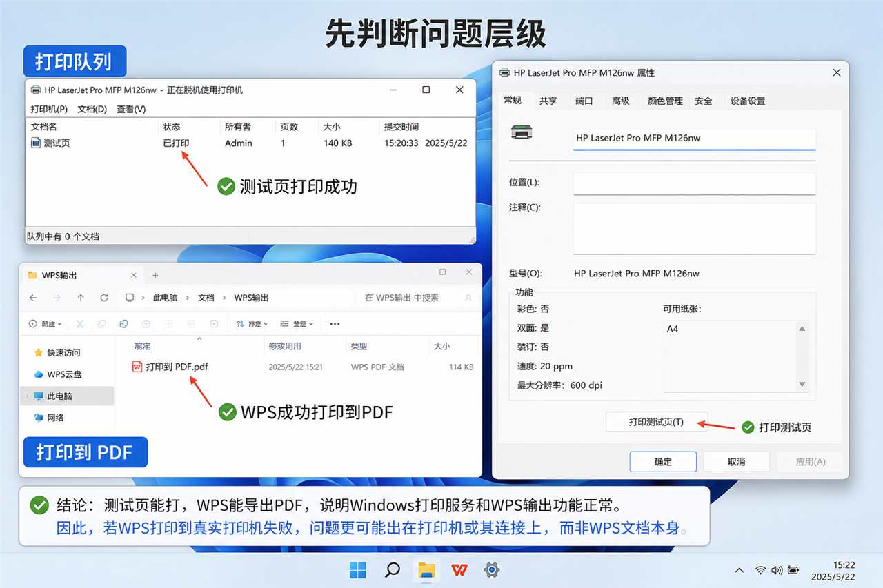Viewport: 883px width, 588px height.
Task: Close the WPS输出 Explorer tab
Action: point(135,275)
